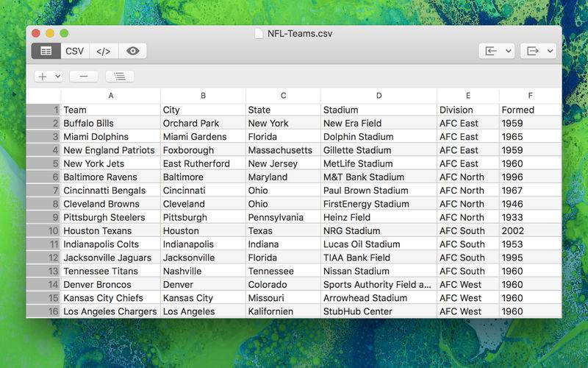Open the add button dropdown arrow
The image size is (588, 368).
click(58, 77)
